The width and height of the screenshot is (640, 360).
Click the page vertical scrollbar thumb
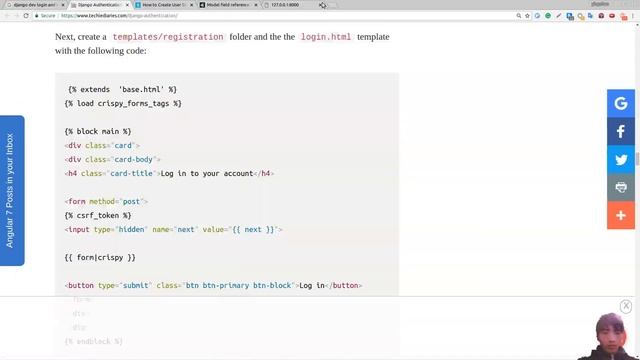click(637, 158)
